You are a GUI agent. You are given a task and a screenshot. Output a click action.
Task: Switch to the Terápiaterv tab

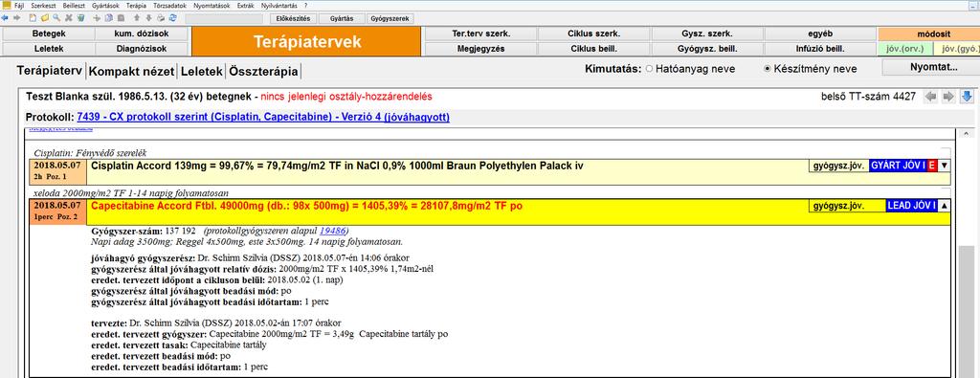pos(50,71)
